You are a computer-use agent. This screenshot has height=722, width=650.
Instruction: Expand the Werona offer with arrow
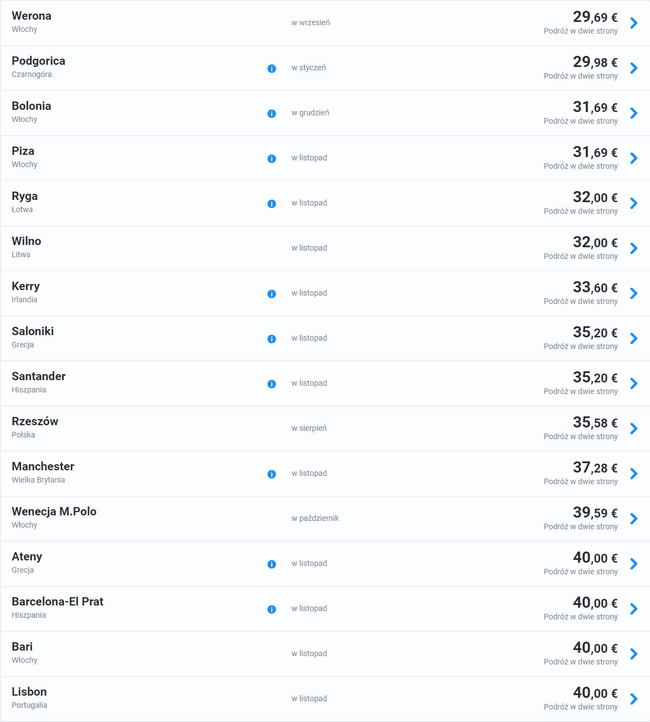633,23
